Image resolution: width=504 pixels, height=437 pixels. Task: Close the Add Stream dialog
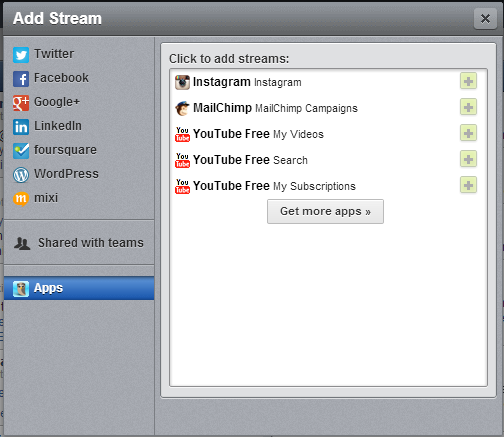485,19
